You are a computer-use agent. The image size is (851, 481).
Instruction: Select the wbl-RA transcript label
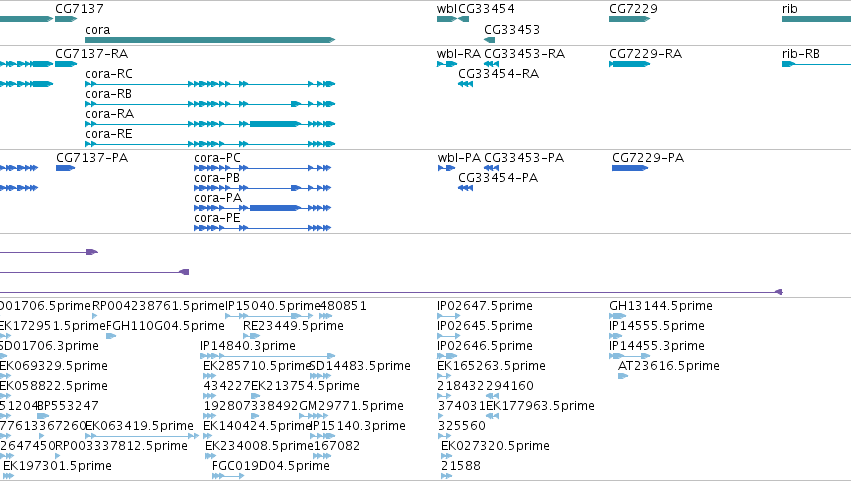(x=459, y=54)
